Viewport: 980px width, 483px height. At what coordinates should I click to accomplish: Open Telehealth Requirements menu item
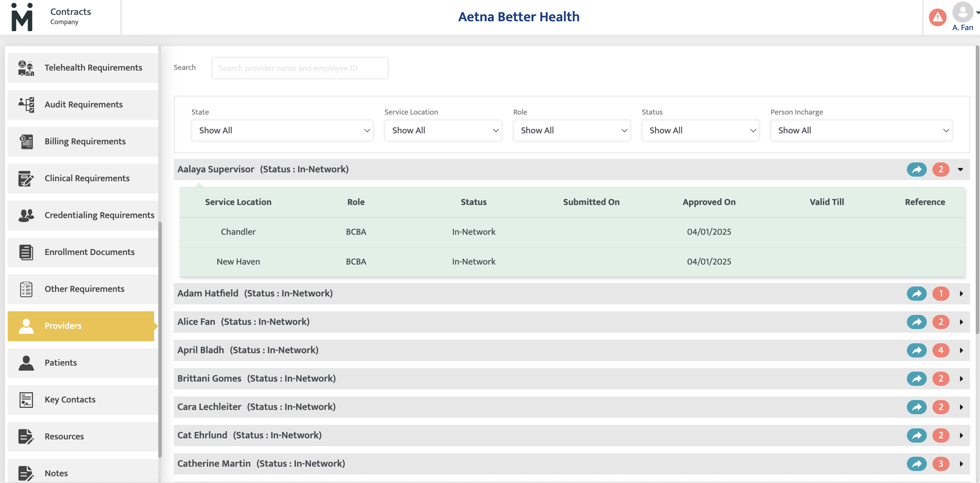[x=83, y=68]
